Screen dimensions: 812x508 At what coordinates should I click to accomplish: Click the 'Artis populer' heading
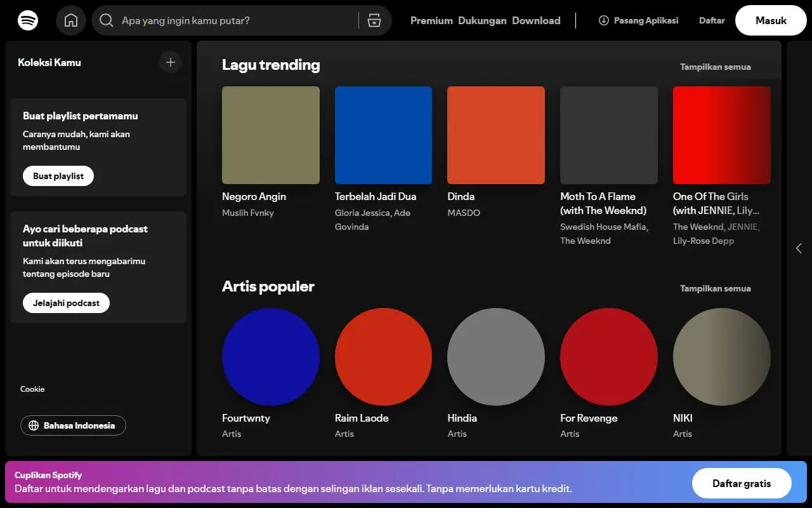tap(268, 286)
